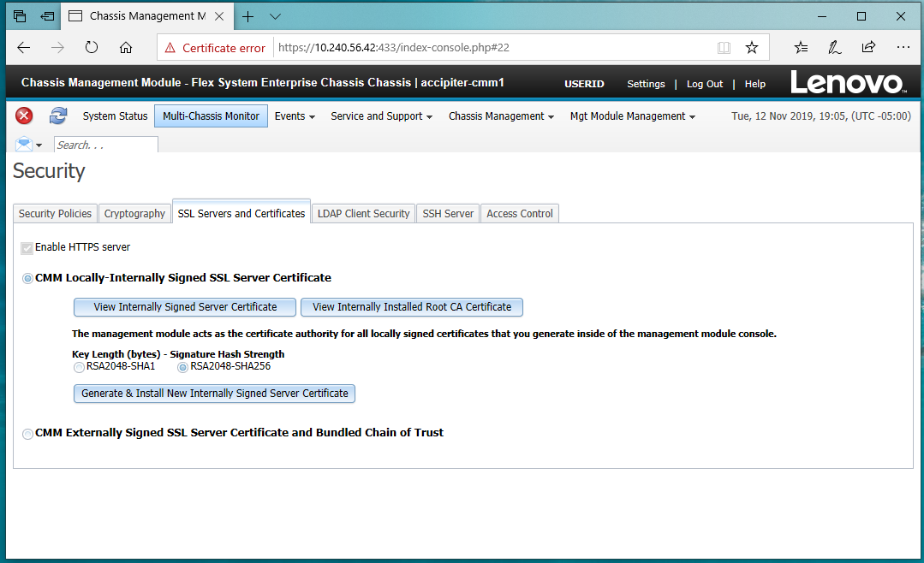Open the reading view book icon

click(724, 48)
